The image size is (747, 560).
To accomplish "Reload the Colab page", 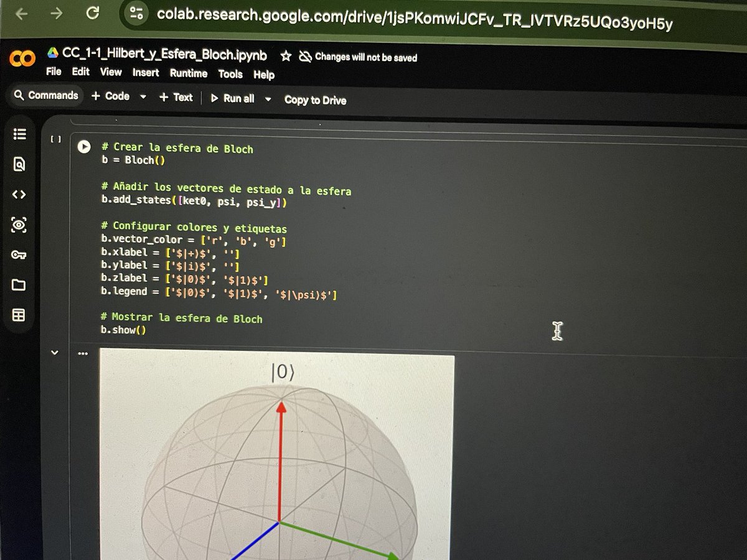I will (93, 12).
